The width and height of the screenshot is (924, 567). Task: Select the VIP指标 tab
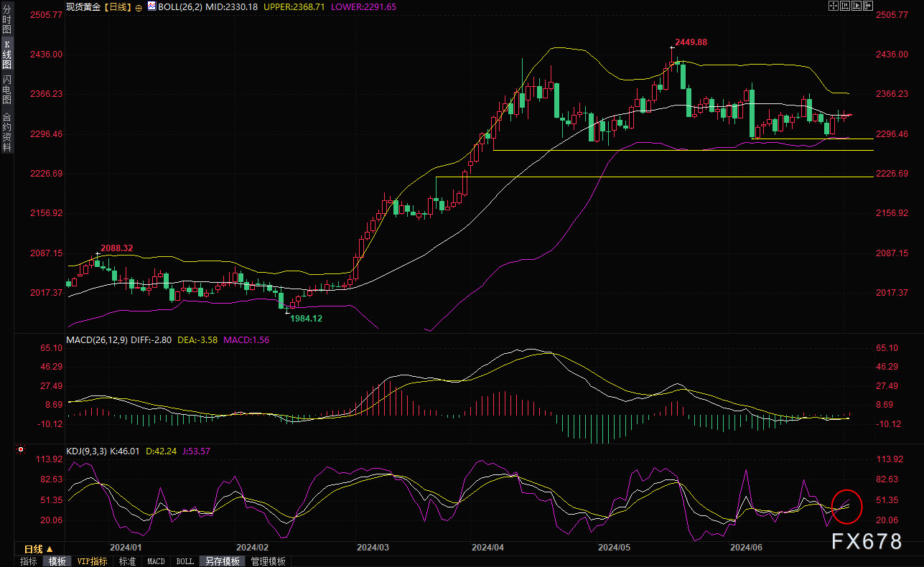point(92,561)
